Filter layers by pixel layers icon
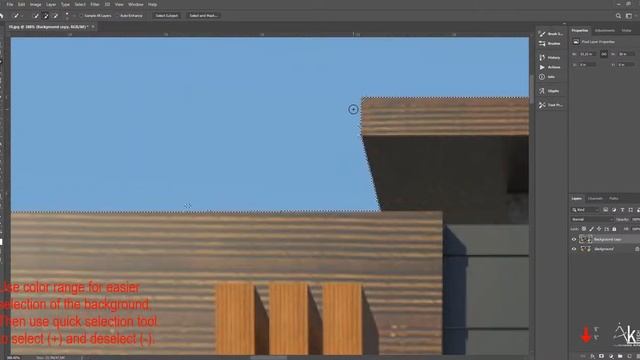The height and width of the screenshot is (360, 640). point(605,210)
